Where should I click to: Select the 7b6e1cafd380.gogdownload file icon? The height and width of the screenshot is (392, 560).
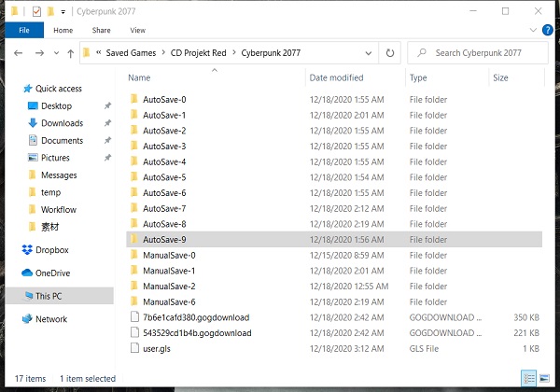click(x=134, y=317)
